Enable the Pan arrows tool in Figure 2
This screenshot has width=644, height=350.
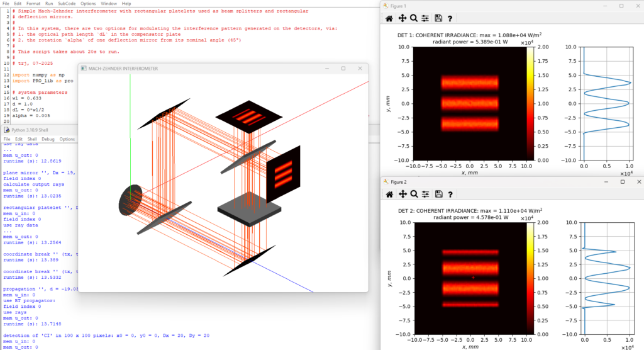[401, 194]
